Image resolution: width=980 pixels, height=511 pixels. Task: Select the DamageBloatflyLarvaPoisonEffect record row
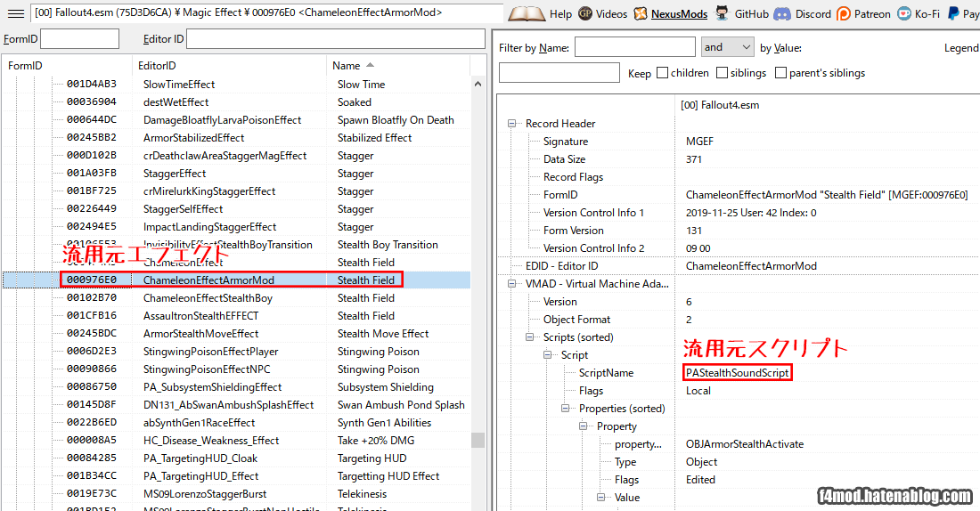236,120
